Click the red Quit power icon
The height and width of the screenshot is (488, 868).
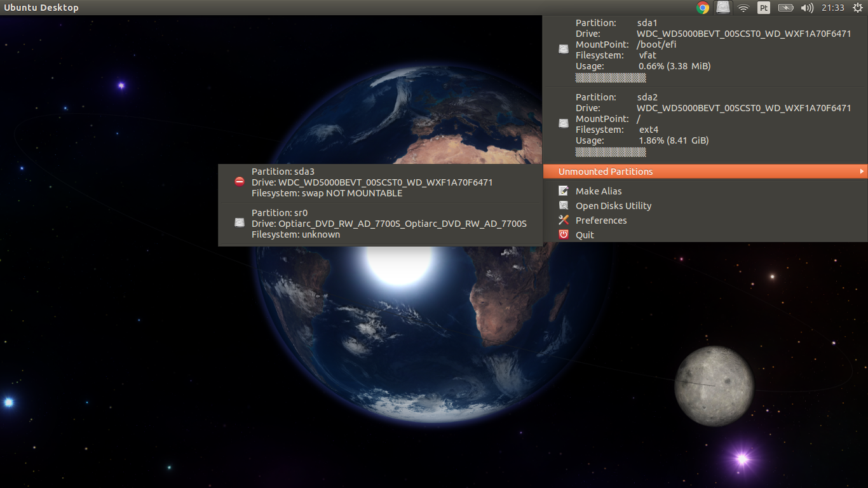click(x=564, y=234)
